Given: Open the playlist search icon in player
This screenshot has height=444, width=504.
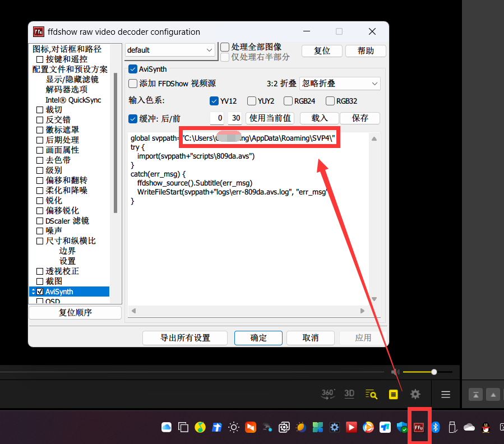Looking at the screenshot, I should tap(371, 394).
